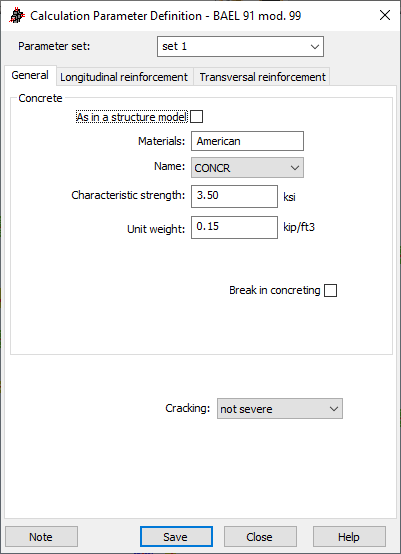The width and height of the screenshot is (401, 554).
Task: Open the Longitudinal reinforcement tab
Action: pos(124,77)
